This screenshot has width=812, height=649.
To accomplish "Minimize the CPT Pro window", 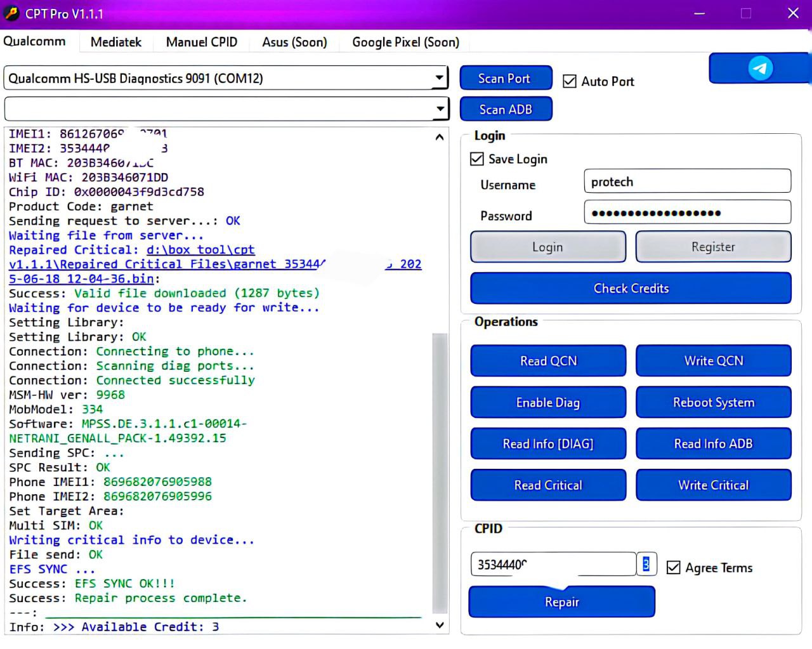I will [x=700, y=13].
